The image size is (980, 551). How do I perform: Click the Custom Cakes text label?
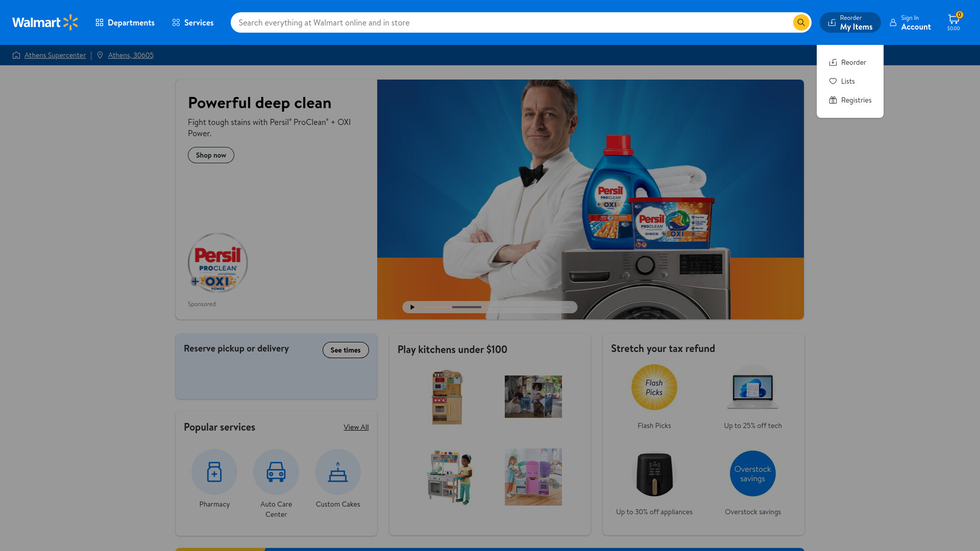338,504
